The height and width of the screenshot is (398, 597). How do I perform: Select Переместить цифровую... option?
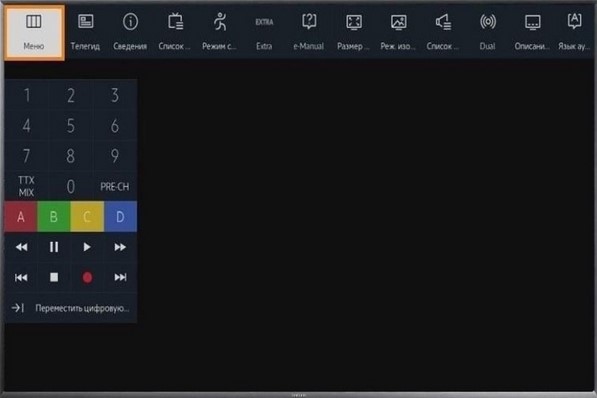click(x=71, y=308)
